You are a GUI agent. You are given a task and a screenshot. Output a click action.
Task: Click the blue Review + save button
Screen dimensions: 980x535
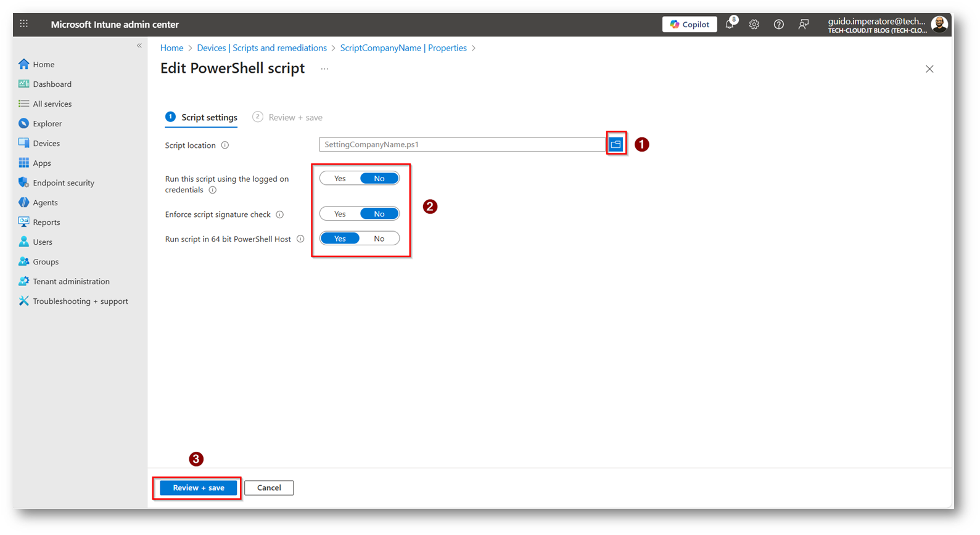tap(198, 488)
